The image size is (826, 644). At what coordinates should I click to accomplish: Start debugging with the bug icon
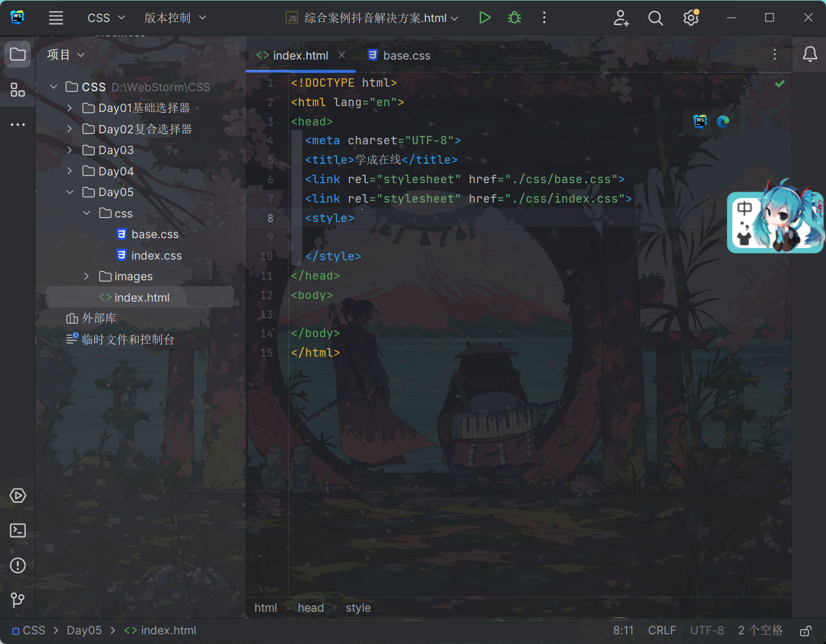pyautogui.click(x=515, y=18)
